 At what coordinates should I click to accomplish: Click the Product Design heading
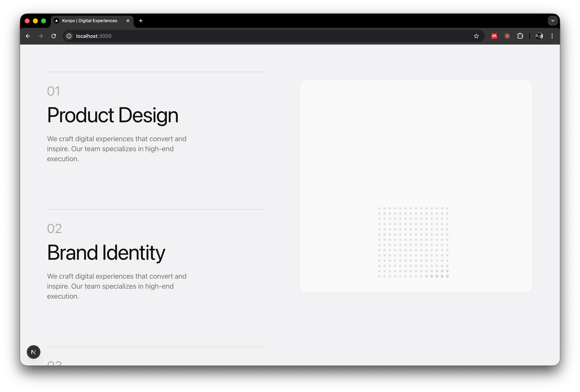113,115
